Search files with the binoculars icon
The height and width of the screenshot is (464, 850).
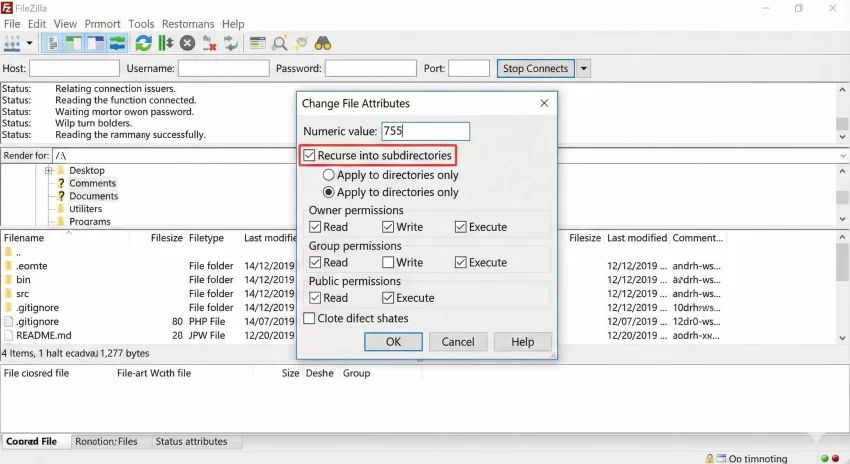(x=323, y=43)
